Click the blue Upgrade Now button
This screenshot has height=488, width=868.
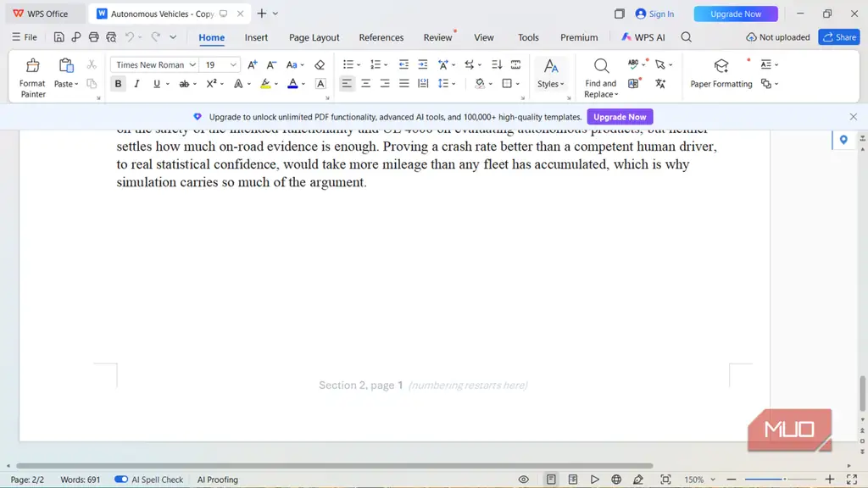(x=736, y=14)
